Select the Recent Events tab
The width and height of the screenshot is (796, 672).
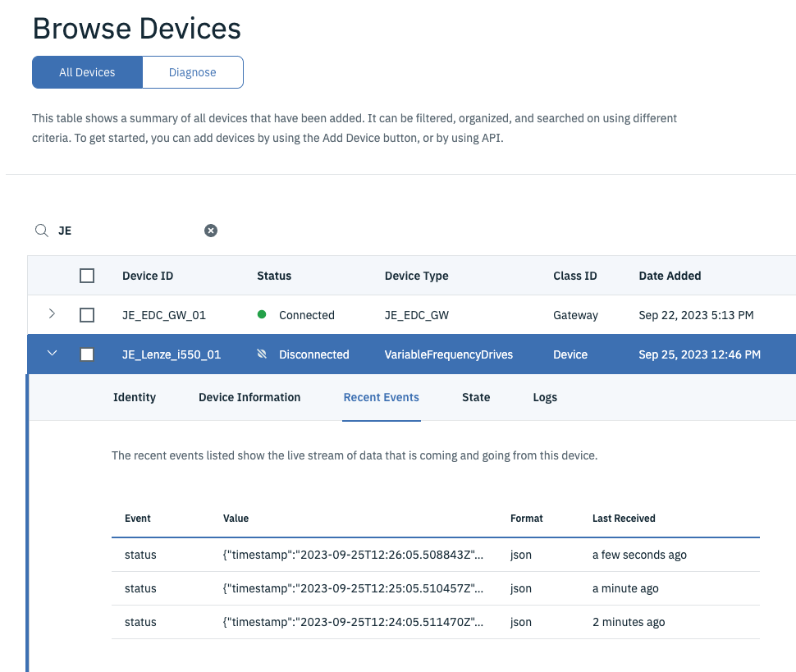(x=382, y=397)
